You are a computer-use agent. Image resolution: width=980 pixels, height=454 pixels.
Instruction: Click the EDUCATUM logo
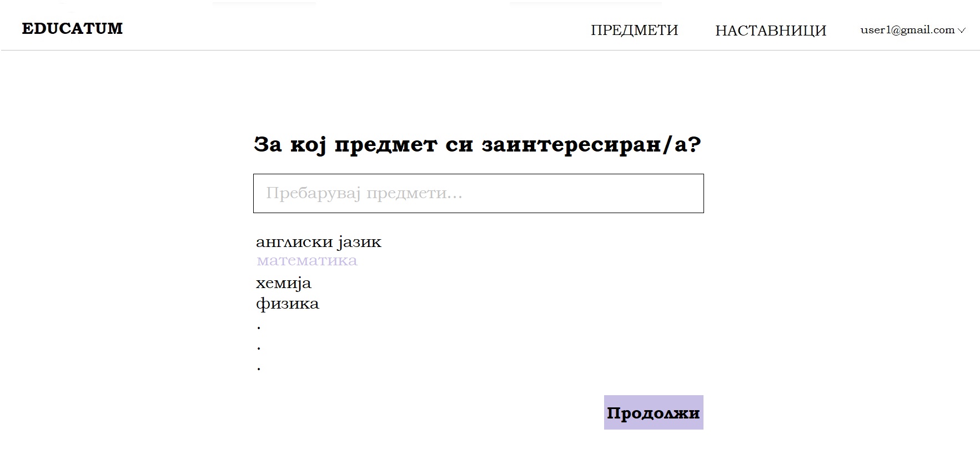(72, 29)
